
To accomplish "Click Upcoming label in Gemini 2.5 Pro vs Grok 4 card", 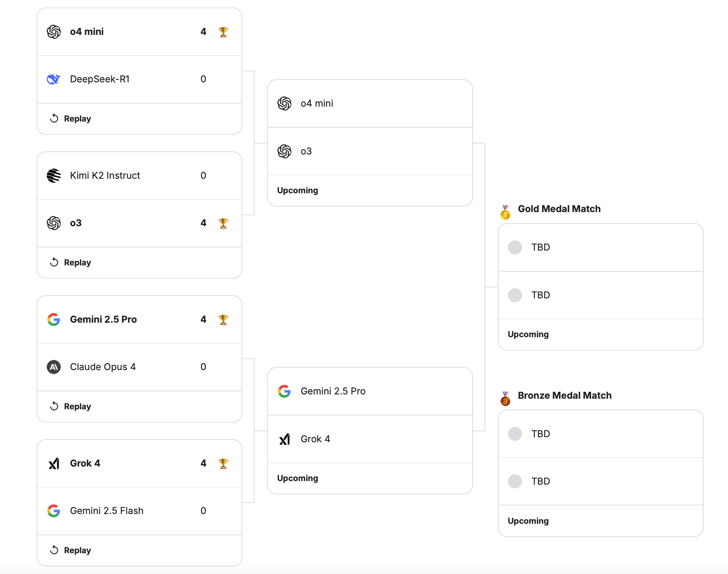I will (x=298, y=478).
